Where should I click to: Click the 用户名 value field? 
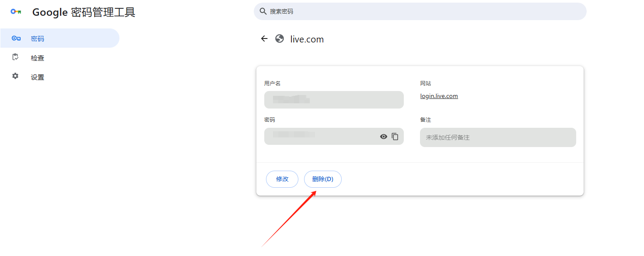[x=334, y=100]
